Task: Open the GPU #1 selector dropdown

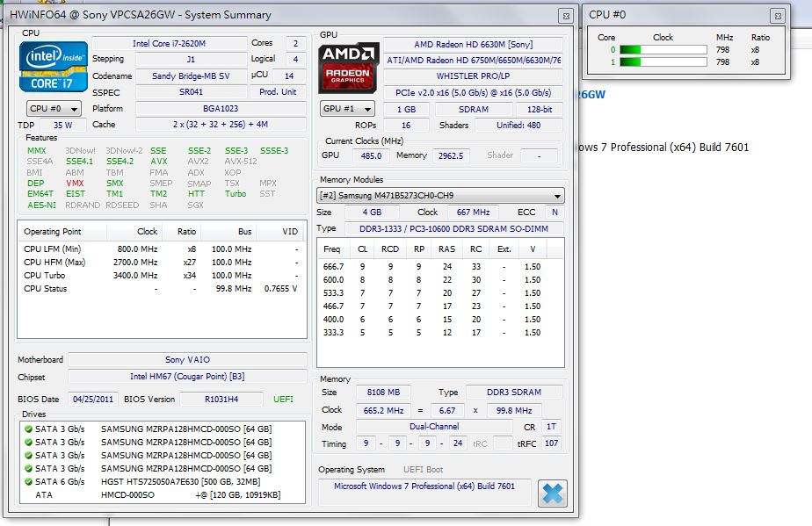Action: click(x=347, y=109)
